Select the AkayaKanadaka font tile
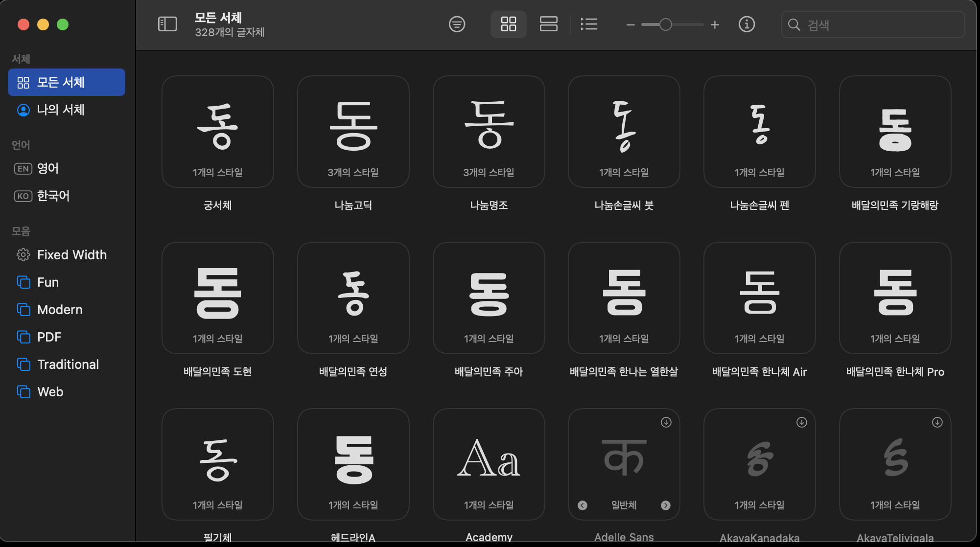Screen dimensions: 980x547 [x=760, y=464]
